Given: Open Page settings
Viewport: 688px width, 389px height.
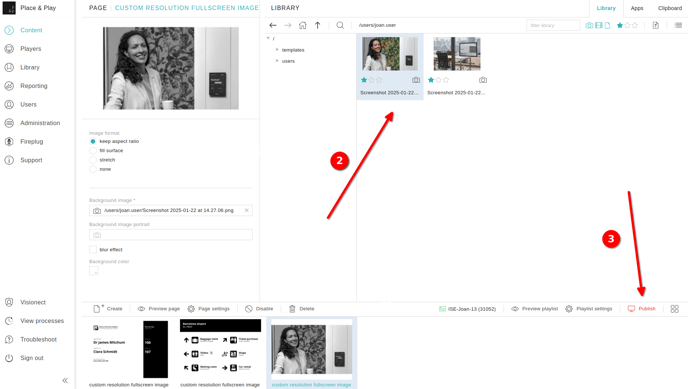Looking at the screenshot, I should pyautogui.click(x=209, y=309).
